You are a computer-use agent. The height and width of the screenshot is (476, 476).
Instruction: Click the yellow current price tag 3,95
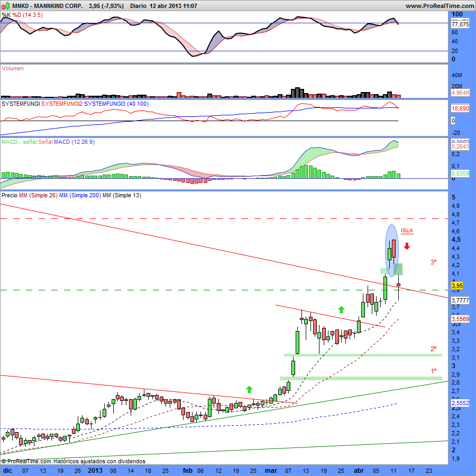coord(457,286)
